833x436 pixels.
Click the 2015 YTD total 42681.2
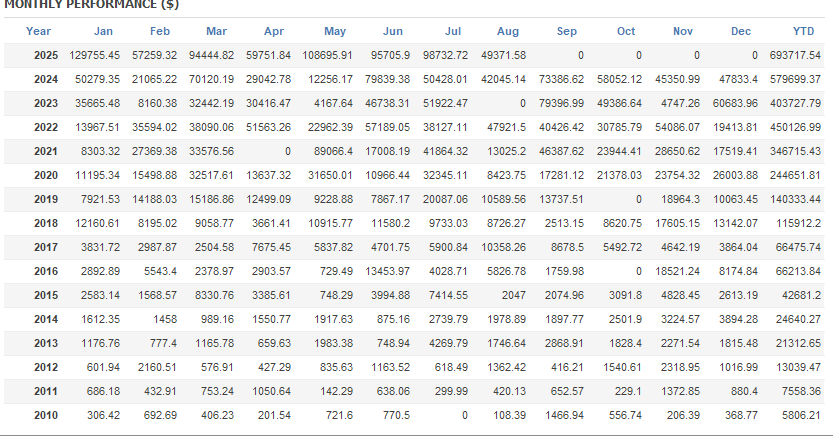tap(801, 295)
